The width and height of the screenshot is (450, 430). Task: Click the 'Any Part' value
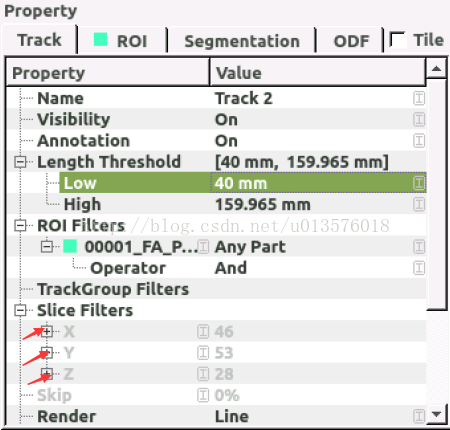point(250,247)
